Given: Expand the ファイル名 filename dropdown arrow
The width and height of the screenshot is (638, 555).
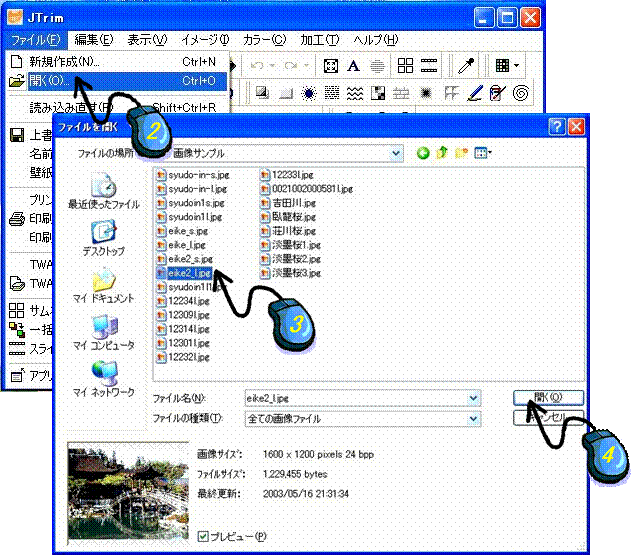Looking at the screenshot, I should pos(473,398).
